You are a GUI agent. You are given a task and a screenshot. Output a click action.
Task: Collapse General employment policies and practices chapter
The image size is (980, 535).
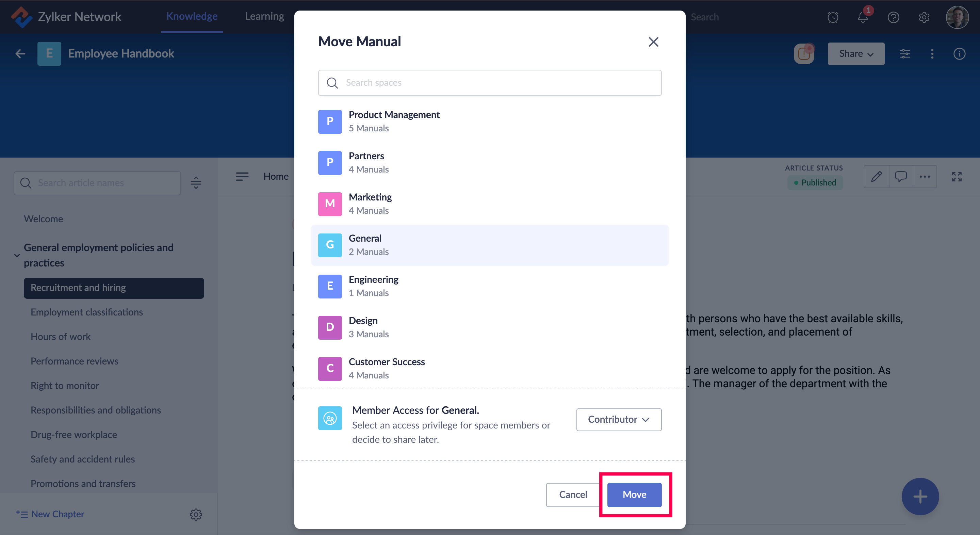point(17,255)
